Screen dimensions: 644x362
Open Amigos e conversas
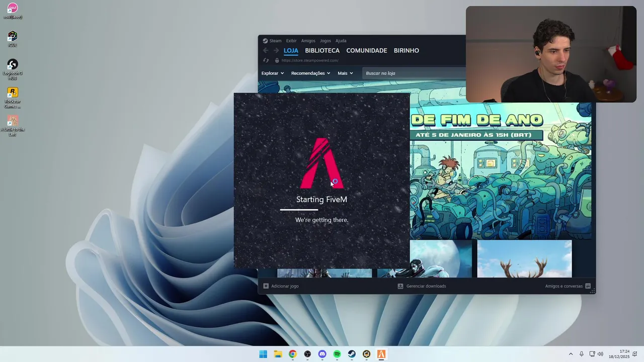(563, 286)
